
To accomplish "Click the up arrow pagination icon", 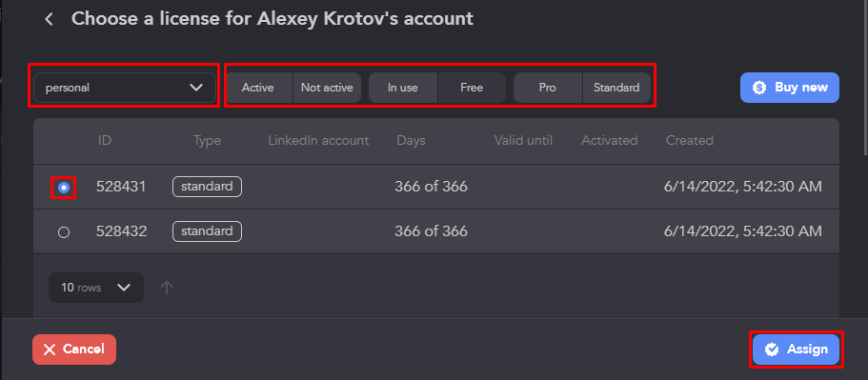I will click(x=167, y=288).
